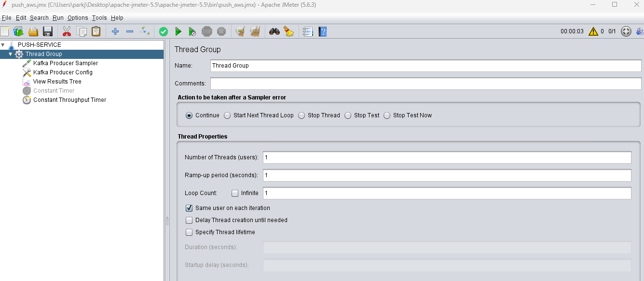Clear results with single broom gear icon
Viewport: 644px width, 281px height.
pyautogui.click(x=240, y=31)
